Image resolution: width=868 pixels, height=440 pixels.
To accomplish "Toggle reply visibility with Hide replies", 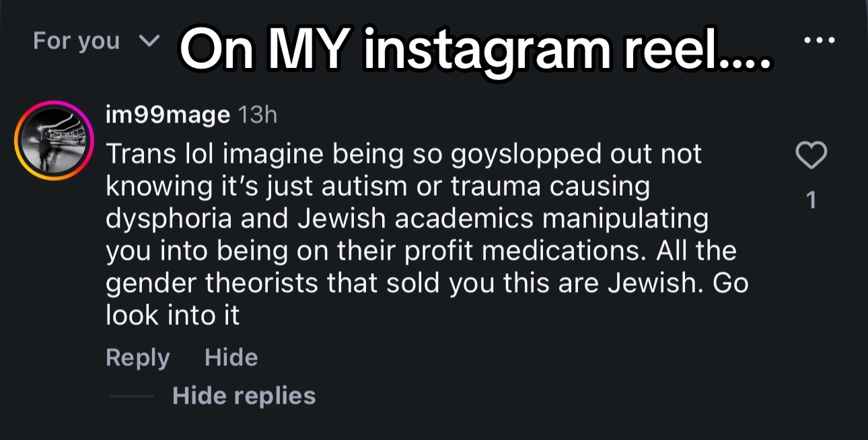I will [244, 396].
